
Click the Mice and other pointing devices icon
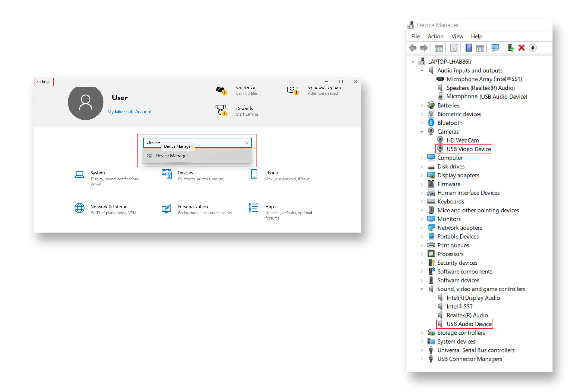click(x=431, y=210)
